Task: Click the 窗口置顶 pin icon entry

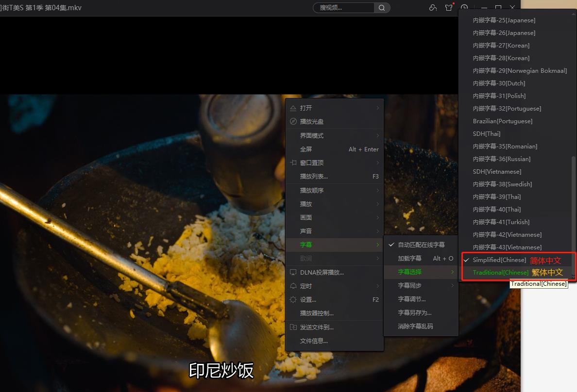Action: pos(335,163)
